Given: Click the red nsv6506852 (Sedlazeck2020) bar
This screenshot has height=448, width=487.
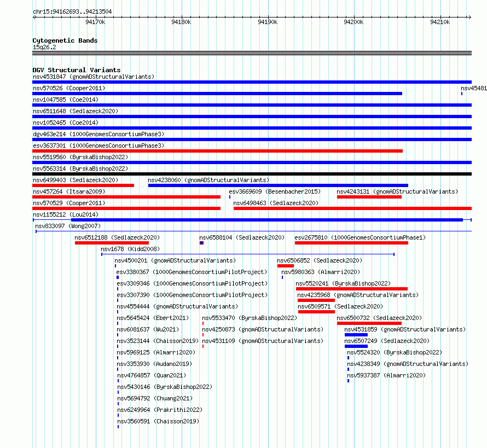Looking at the screenshot, I should pyautogui.click(x=286, y=266).
